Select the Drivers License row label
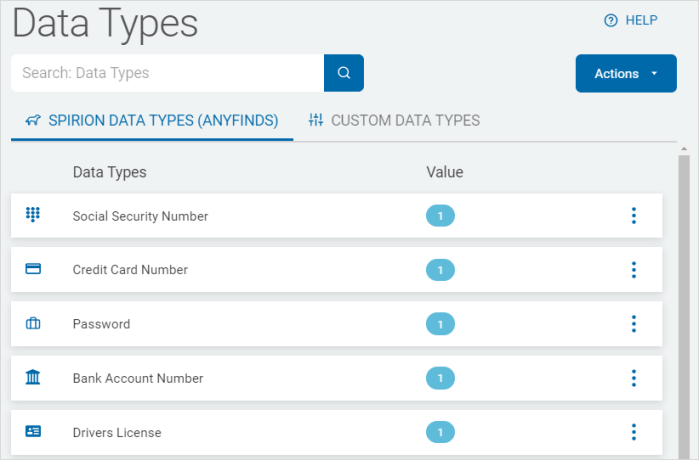 pos(117,432)
